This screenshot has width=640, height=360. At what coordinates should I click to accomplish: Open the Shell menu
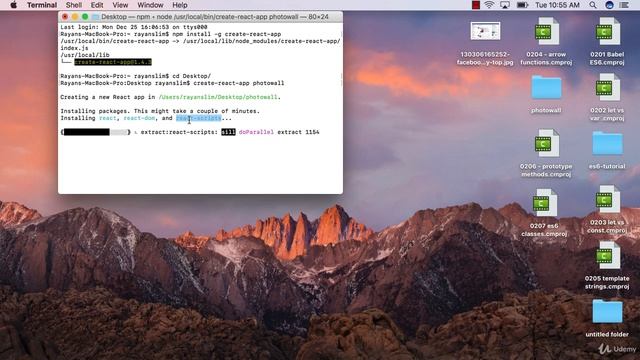click(x=74, y=5)
